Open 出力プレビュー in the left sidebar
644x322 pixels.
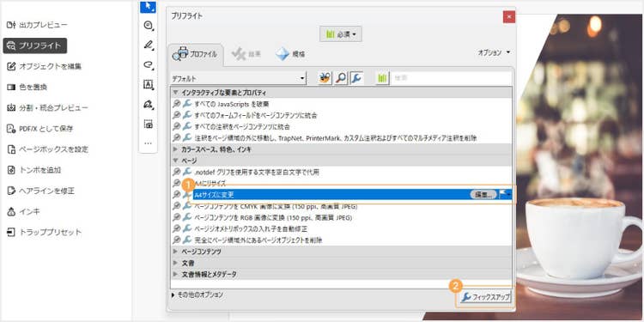[x=37, y=25]
